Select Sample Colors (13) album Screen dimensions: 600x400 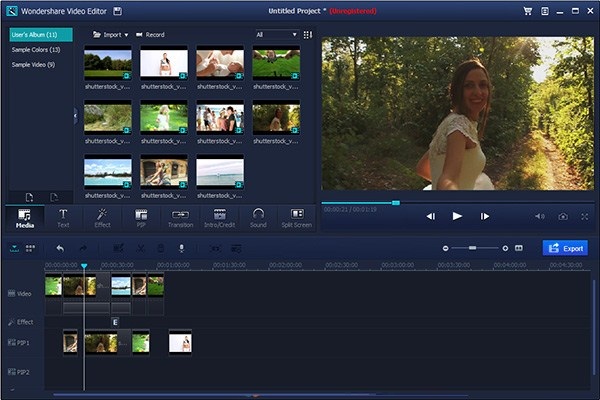tap(36, 49)
